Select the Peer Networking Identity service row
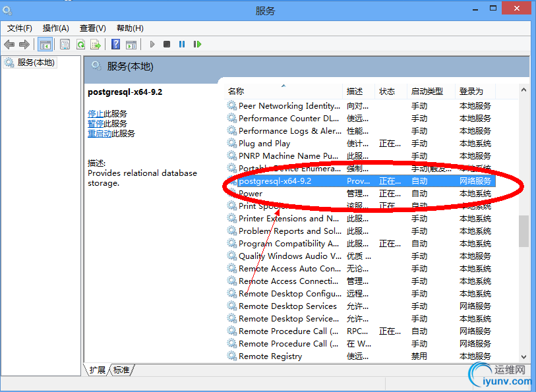The width and height of the screenshot is (536, 392). 361,106
